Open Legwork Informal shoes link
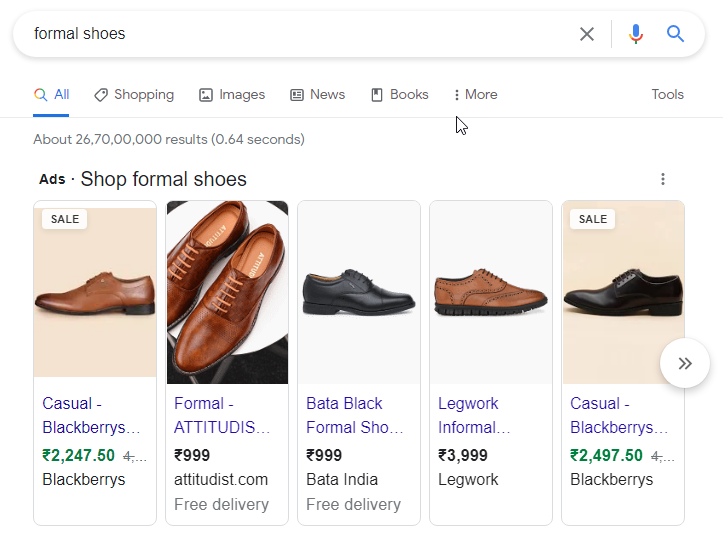Screen dimensions: 723x546 [474, 415]
